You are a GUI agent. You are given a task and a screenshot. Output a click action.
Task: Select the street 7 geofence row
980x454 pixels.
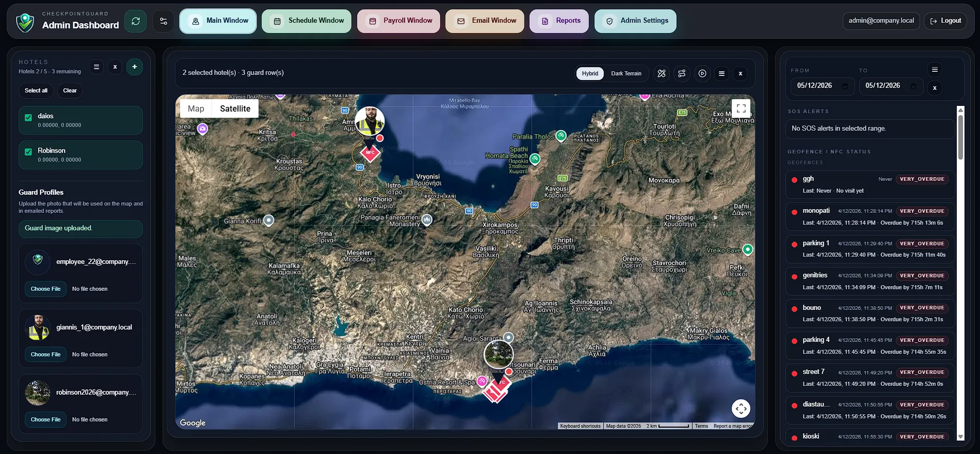(x=870, y=378)
